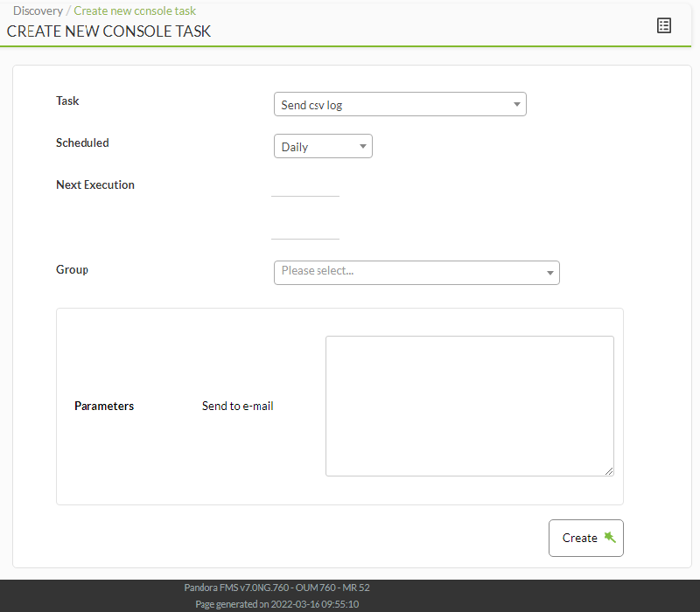
Task: Click the Create button
Action: click(x=585, y=538)
